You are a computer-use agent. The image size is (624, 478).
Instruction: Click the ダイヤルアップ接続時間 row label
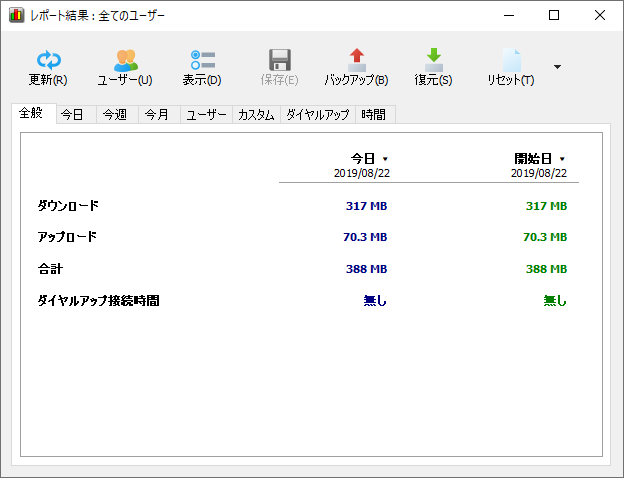(98, 300)
